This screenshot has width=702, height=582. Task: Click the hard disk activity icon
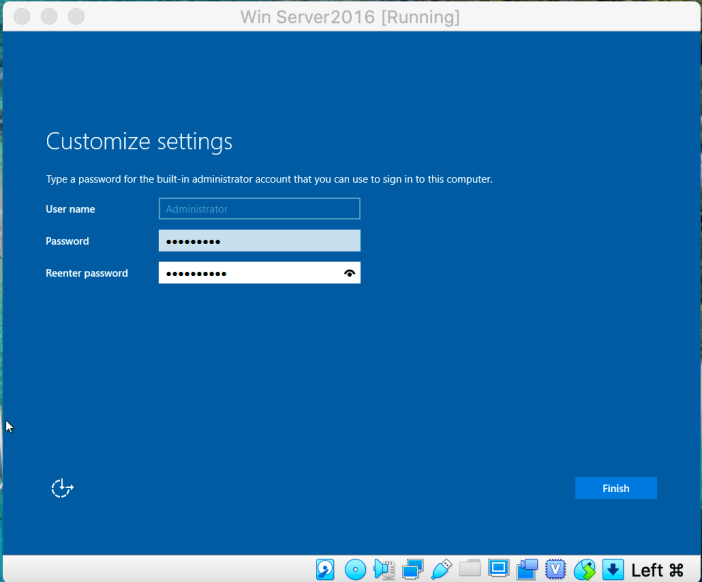(325, 569)
